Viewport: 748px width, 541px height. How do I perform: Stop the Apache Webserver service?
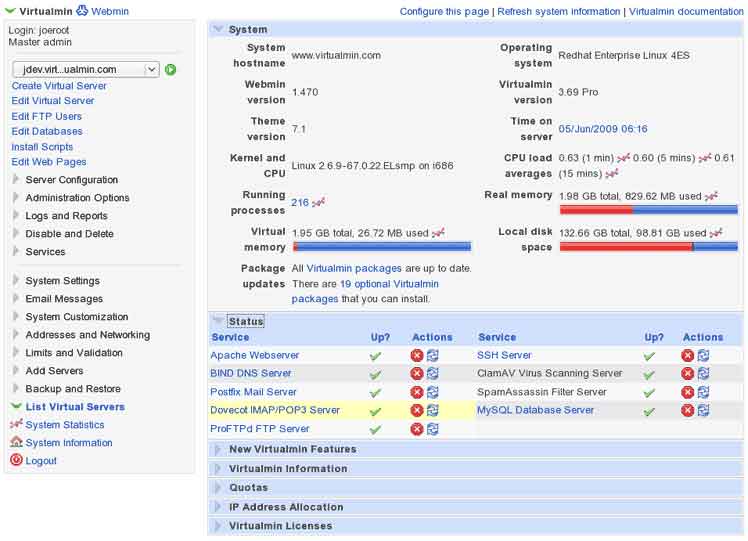[417, 356]
